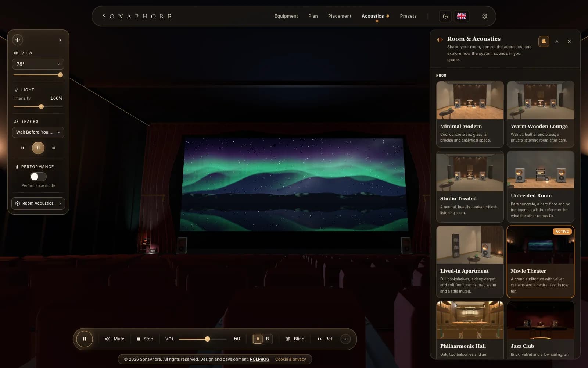
Task: Toggle Blind listening mode
Action: click(295, 339)
